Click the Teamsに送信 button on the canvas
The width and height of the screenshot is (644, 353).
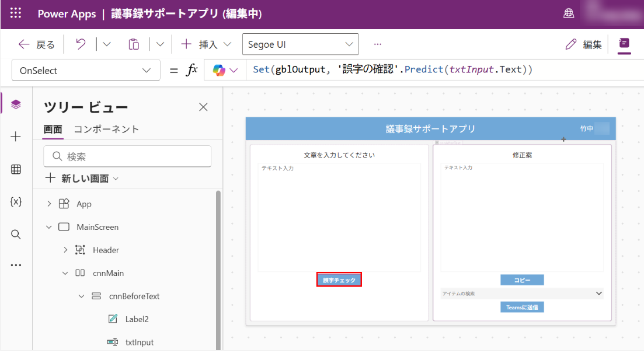[x=521, y=306]
